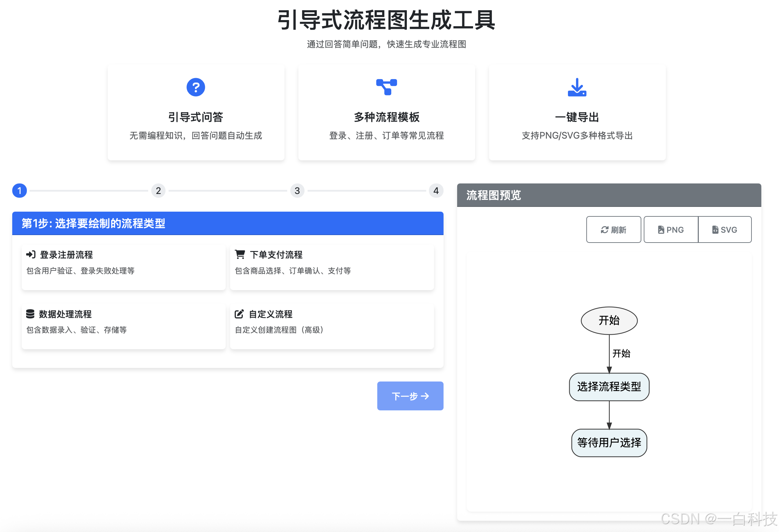The height and width of the screenshot is (532, 779).
Task: Click the question mark icon above 引导式问答
Action: click(196, 87)
